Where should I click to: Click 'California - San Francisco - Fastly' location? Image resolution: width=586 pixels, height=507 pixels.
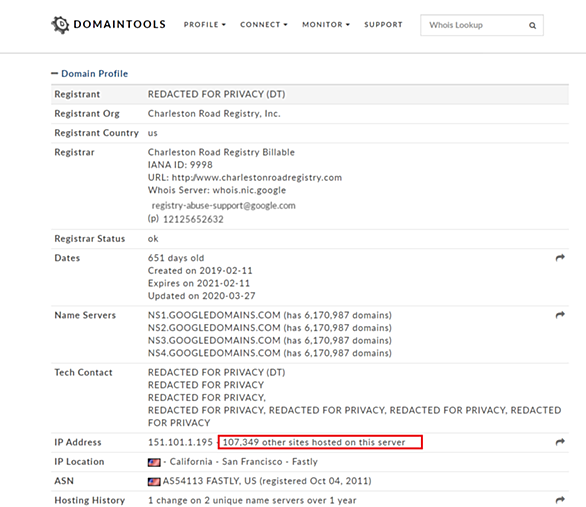(244, 462)
